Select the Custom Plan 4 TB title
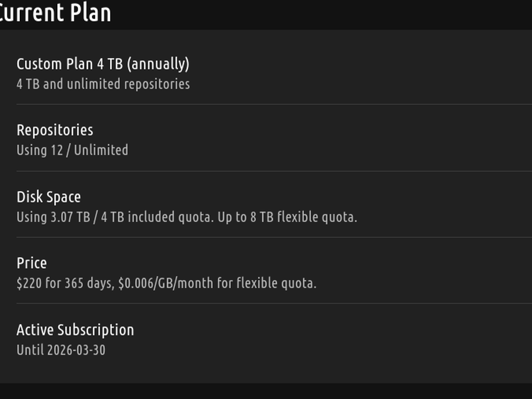Screen dimensions: 532x399 (x=70, y=64)
